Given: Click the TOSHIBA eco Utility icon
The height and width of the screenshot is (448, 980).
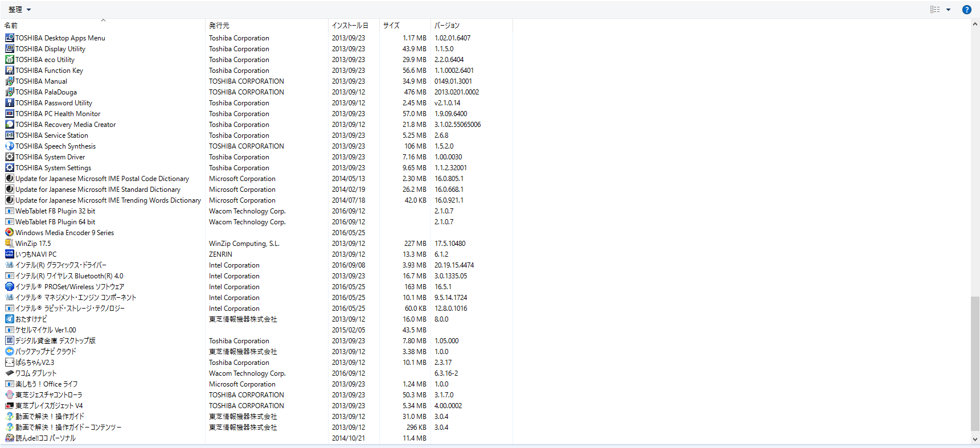Looking at the screenshot, I should pyautogui.click(x=9, y=60).
